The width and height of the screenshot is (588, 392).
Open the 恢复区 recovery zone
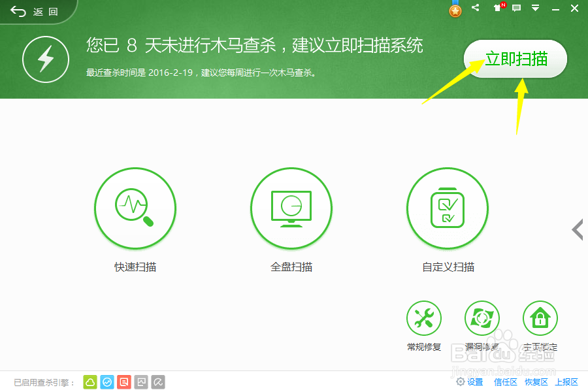click(x=534, y=382)
